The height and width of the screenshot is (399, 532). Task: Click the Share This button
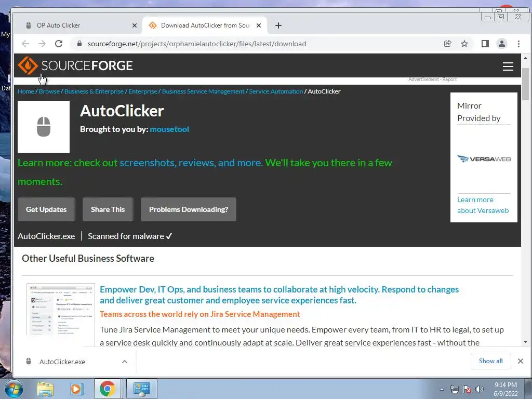coord(108,209)
